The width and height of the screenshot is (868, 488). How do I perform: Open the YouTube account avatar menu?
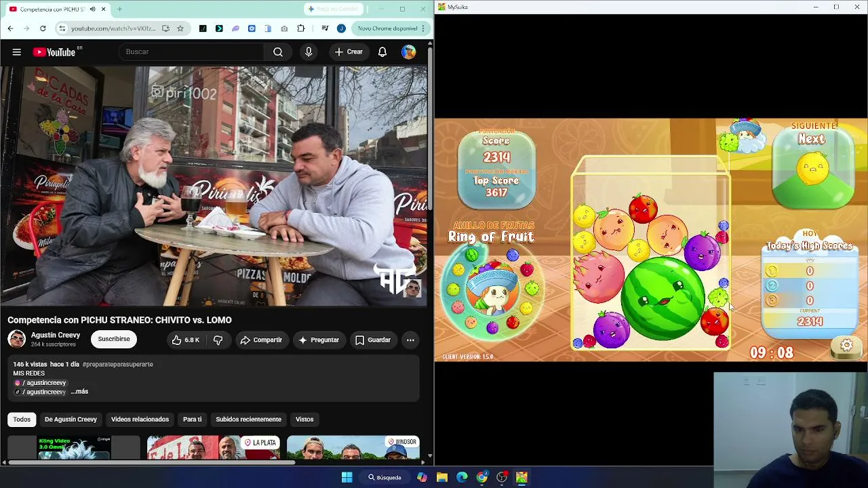(408, 52)
